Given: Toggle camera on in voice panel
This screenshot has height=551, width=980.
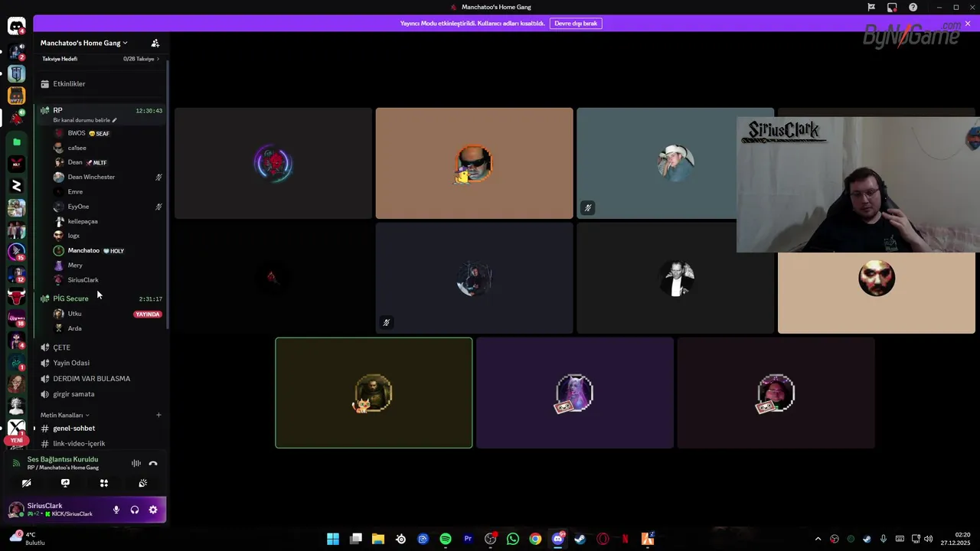Looking at the screenshot, I should tap(26, 483).
